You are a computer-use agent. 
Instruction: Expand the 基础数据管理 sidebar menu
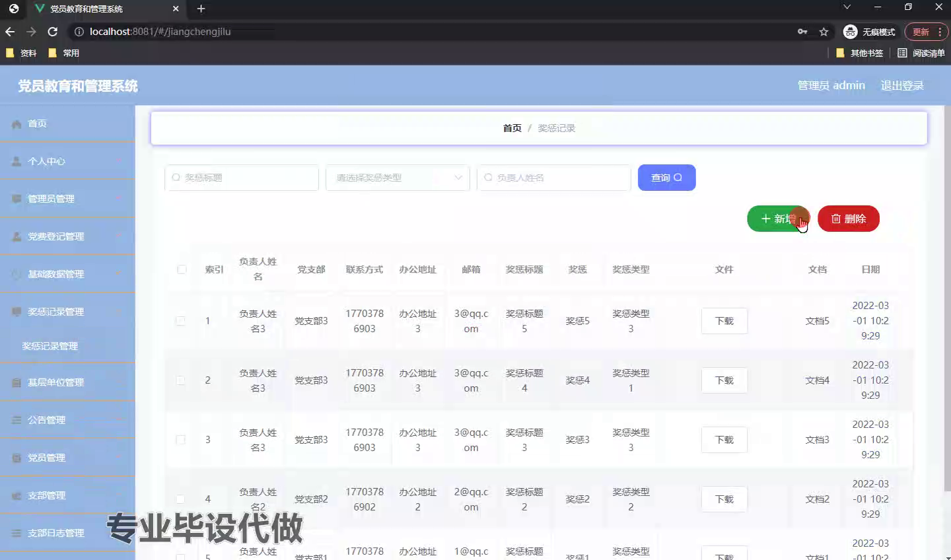coord(67,274)
